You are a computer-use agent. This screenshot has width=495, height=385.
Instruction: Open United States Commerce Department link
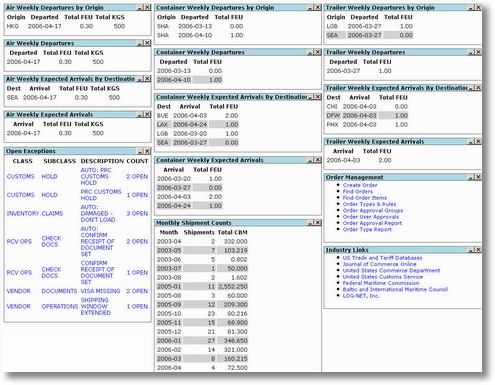pyautogui.click(x=391, y=270)
